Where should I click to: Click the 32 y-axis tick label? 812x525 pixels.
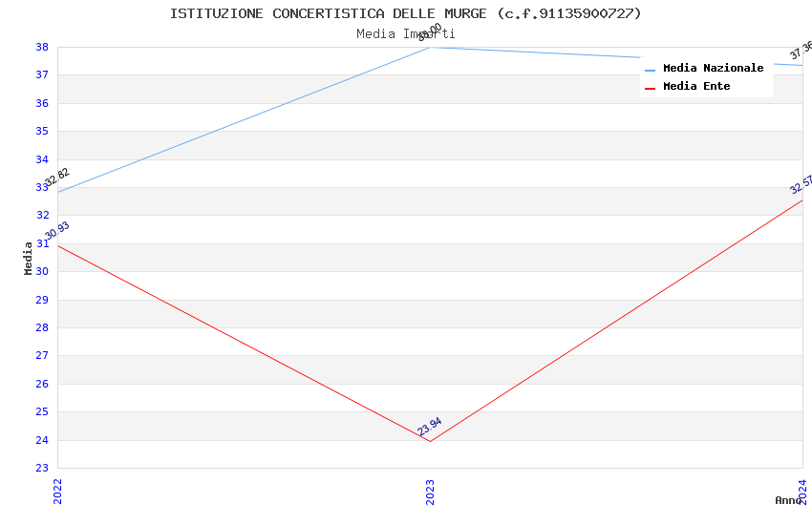pos(42,215)
